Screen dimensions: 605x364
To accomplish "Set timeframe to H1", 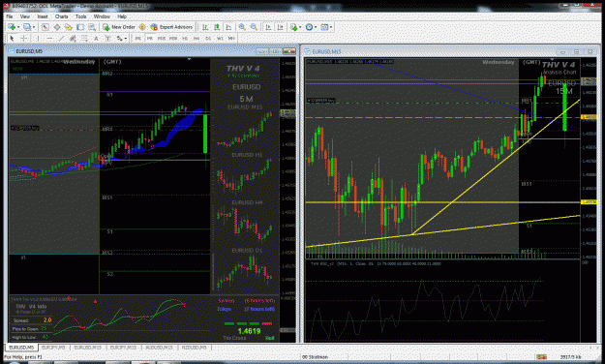I will [x=185, y=38].
